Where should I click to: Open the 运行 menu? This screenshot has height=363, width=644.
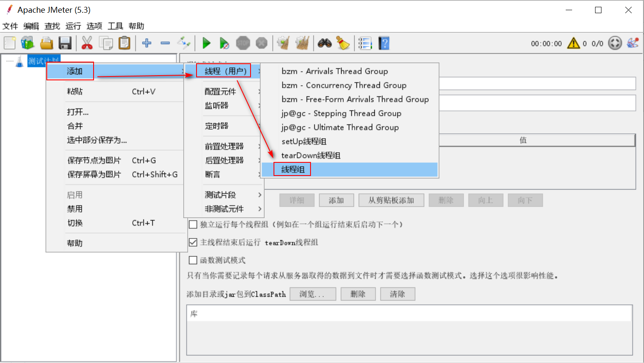tap(73, 26)
